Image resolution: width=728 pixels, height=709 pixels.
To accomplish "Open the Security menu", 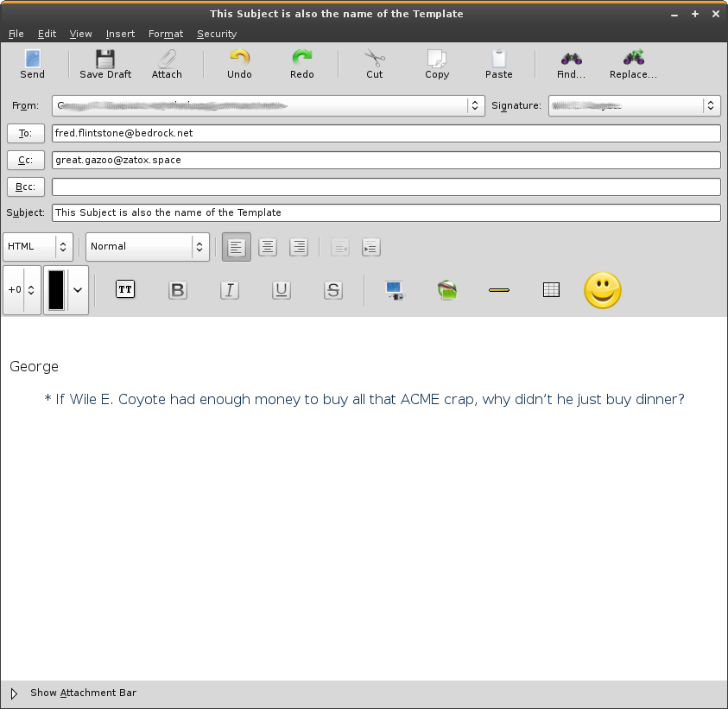I will [x=216, y=34].
